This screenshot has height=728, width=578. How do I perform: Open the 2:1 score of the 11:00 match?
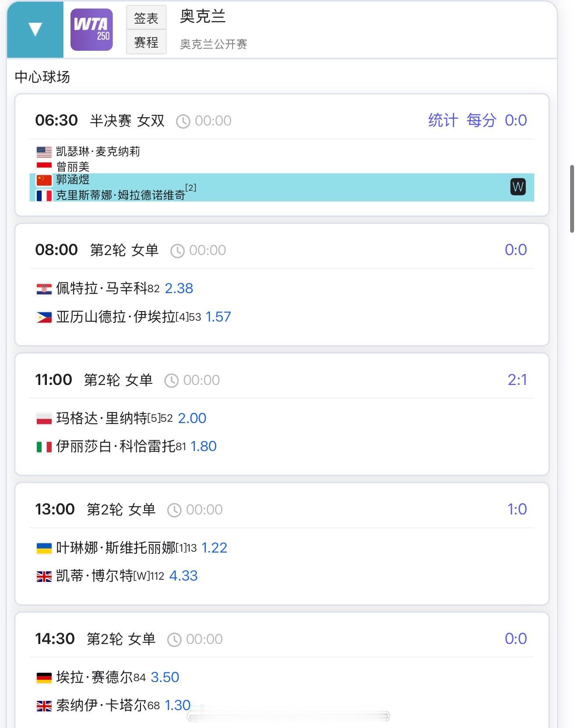coord(517,380)
